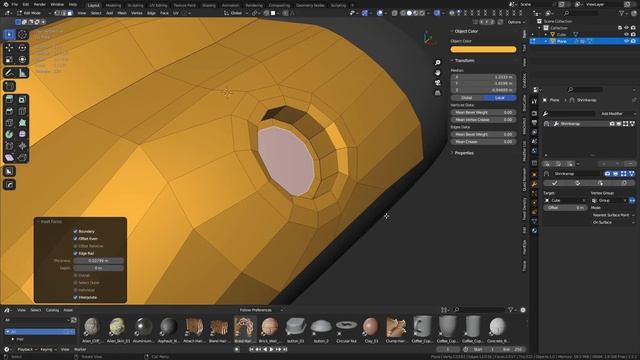640x360 pixels.
Task: Choose the Transform tool
Action: pyautogui.click(x=22, y=60)
